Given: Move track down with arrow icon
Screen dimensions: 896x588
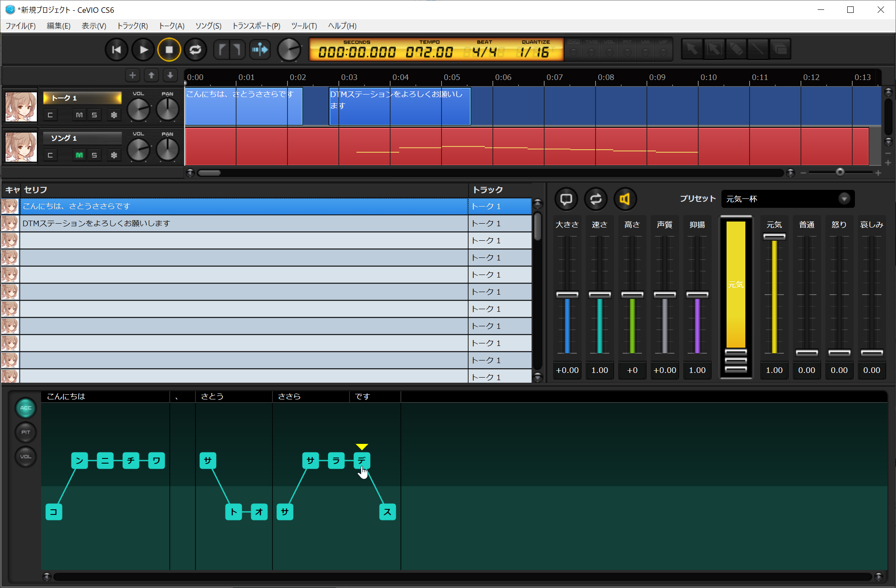Looking at the screenshot, I should [170, 76].
